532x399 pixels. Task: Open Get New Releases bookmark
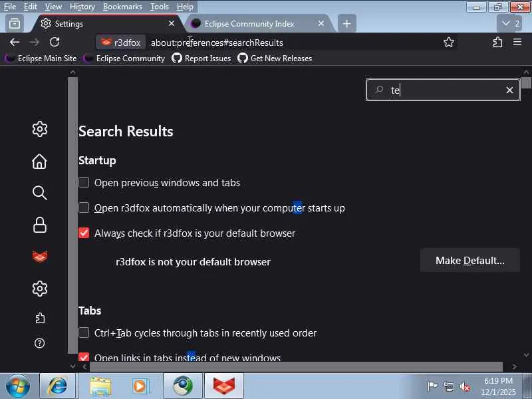pyautogui.click(x=275, y=59)
